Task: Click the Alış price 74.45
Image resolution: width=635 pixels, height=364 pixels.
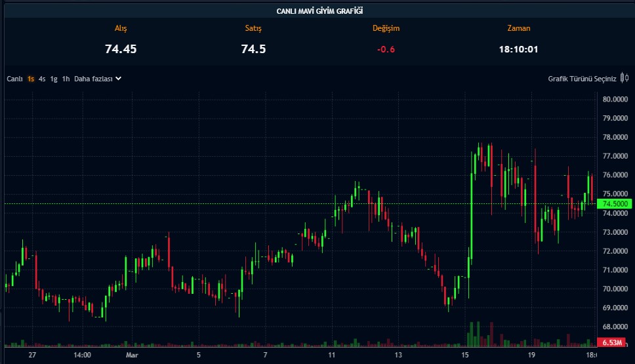Action: point(121,49)
